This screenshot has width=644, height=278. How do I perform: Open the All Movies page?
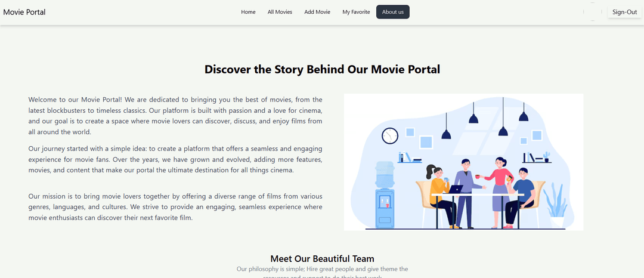pos(280,12)
